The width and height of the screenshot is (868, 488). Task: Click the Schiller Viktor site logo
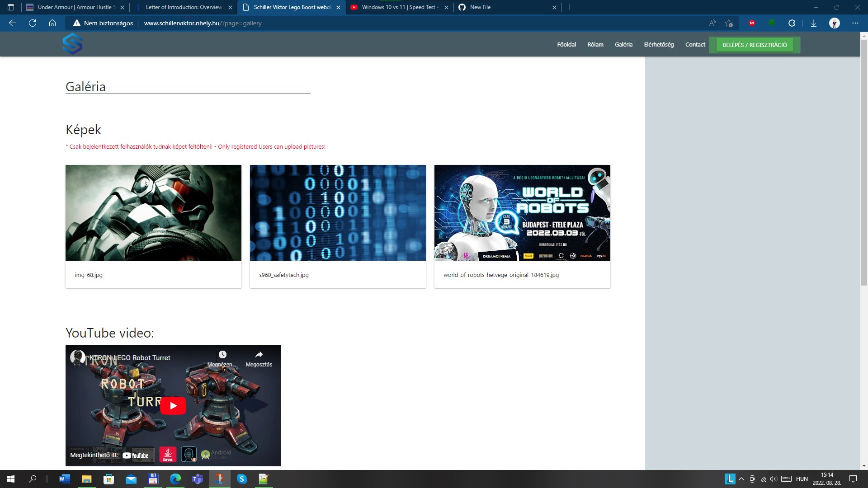73,44
